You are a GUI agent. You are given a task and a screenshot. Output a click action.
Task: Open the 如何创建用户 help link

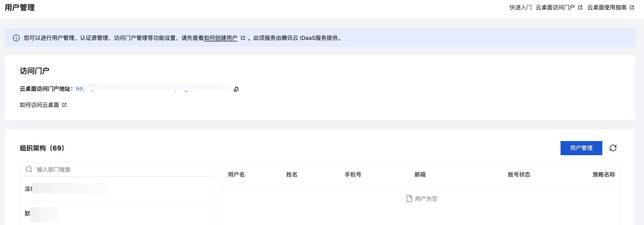tap(221, 38)
